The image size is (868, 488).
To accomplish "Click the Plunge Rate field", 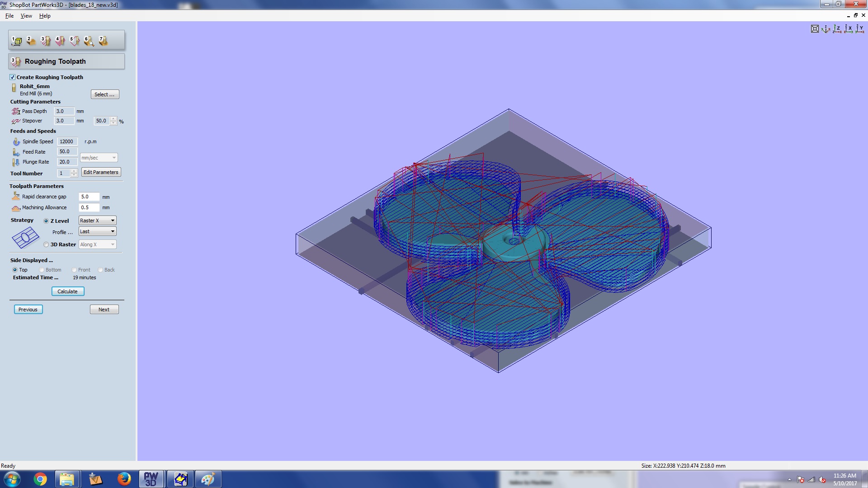I will [x=67, y=162].
